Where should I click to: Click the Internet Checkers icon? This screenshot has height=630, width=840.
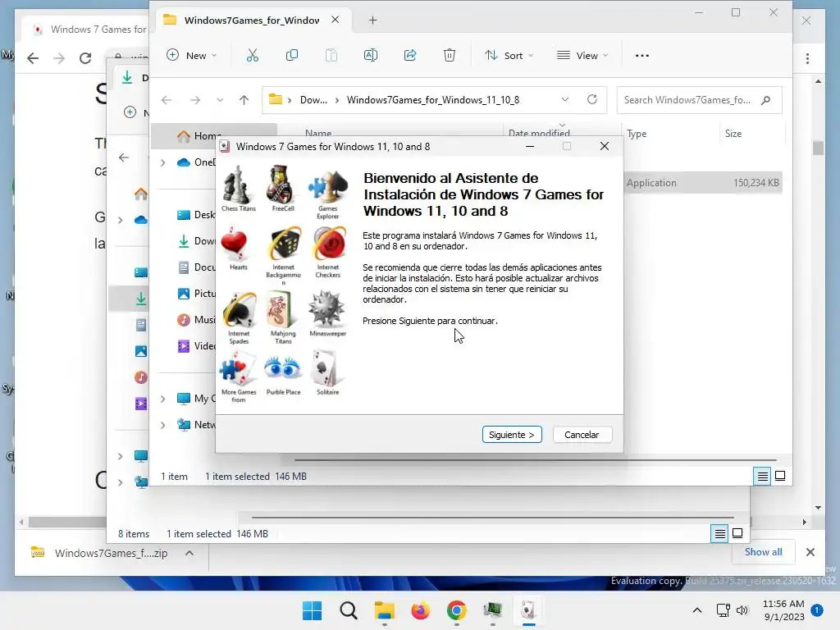click(329, 244)
